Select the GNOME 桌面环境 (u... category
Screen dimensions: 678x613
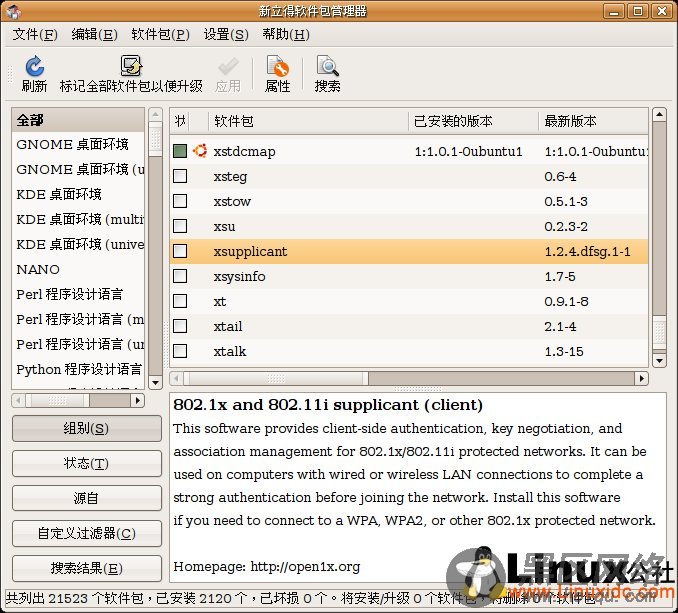(x=78, y=169)
